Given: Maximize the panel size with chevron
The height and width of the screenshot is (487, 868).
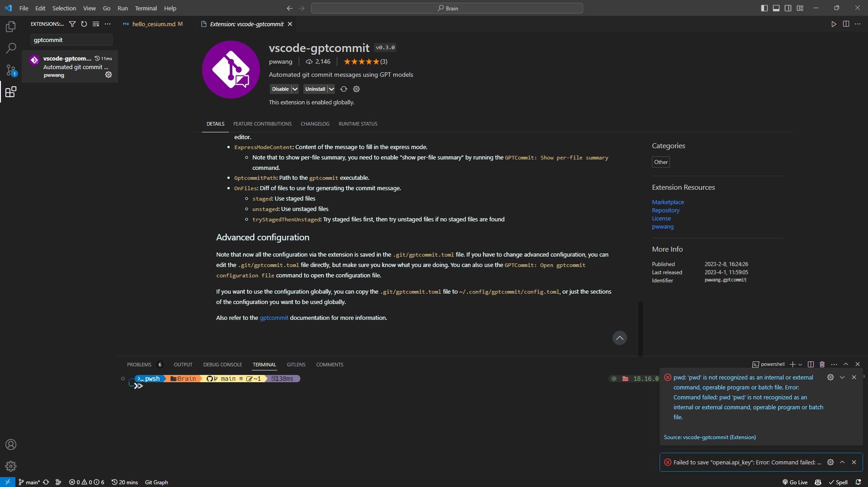Looking at the screenshot, I should click(x=846, y=364).
